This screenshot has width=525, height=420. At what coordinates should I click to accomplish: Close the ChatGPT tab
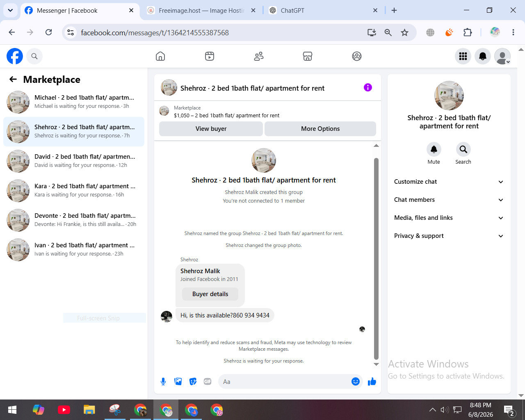(x=375, y=10)
